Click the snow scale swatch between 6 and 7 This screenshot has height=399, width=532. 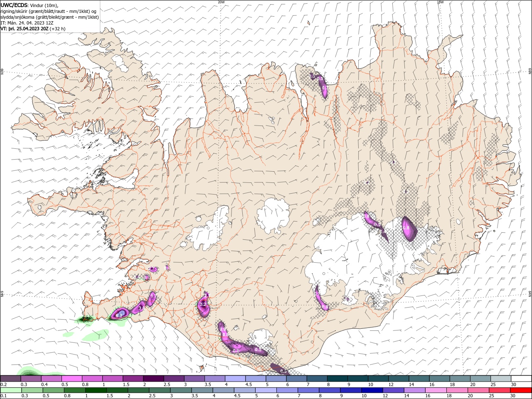point(296,378)
